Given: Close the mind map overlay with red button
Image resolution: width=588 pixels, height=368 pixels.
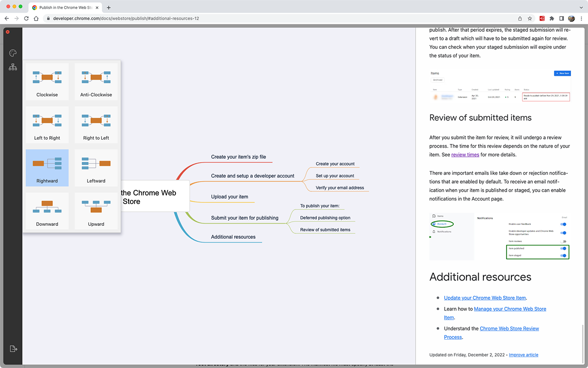Looking at the screenshot, I should pyautogui.click(x=7, y=32).
